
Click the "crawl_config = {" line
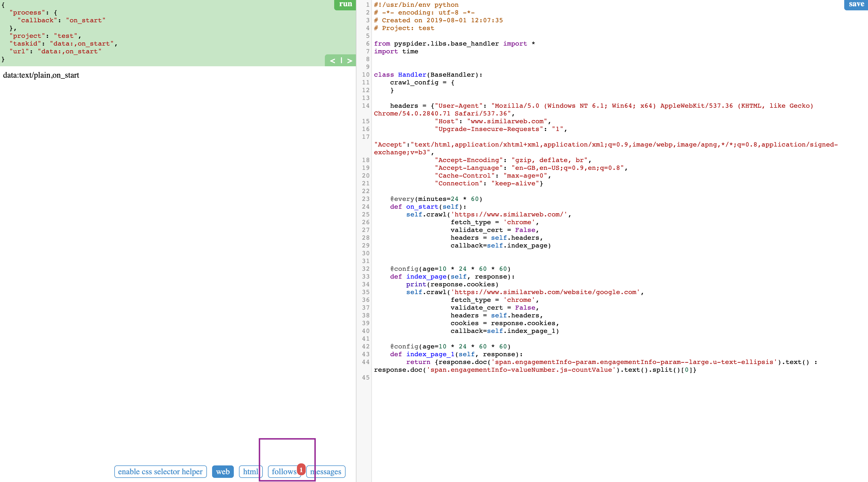(422, 82)
